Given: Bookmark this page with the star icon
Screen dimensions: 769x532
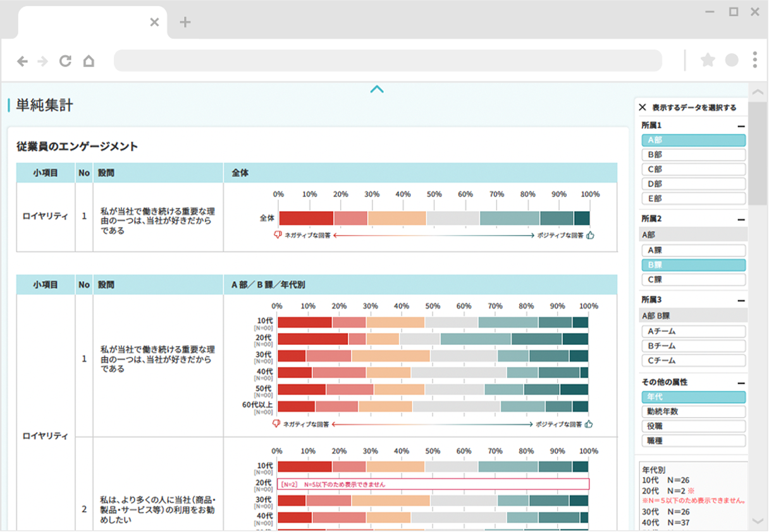Looking at the screenshot, I should pos(708,60).
